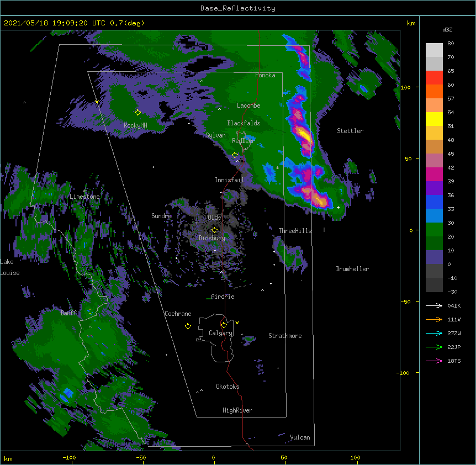Click the yellow marker south of Cochrane
Viewport: 476px width, 465px height.
click(x=188, y=326)
